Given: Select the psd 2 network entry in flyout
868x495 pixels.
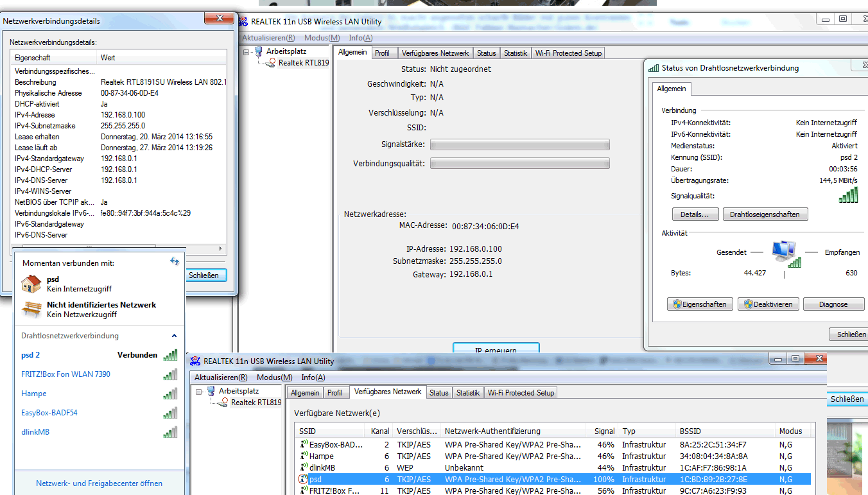Looking at the screenshot, I should point(99,355).
